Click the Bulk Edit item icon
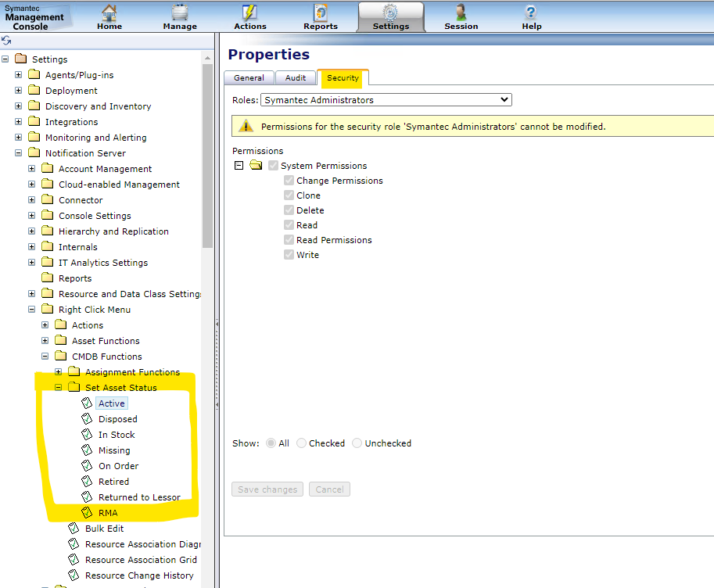Viewport: 714px width, 588px height. pyautogui.click(x=74, y=528)
